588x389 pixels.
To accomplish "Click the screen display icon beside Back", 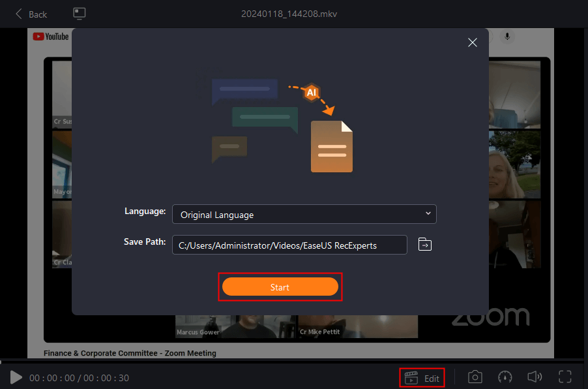I will click(x=79, y=14).
